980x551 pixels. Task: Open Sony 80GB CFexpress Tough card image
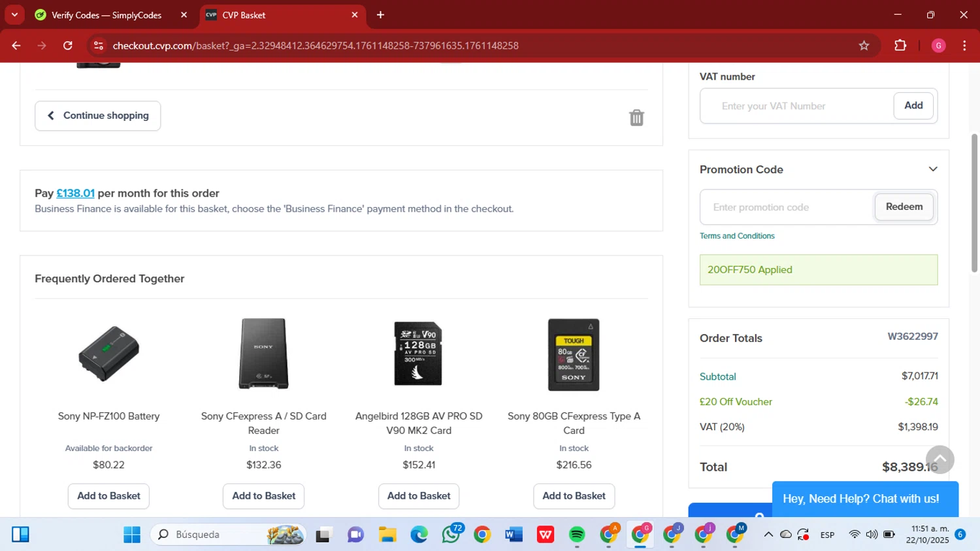tap(574, 354)
